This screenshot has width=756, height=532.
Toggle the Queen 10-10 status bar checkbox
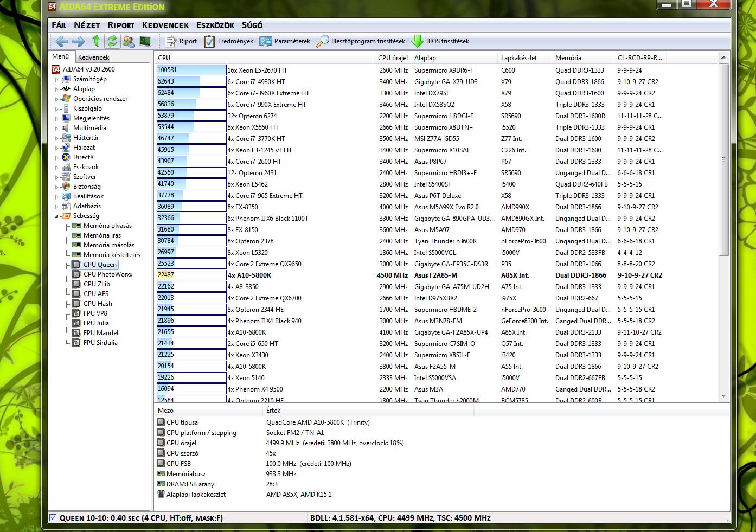tap(53, 518)
